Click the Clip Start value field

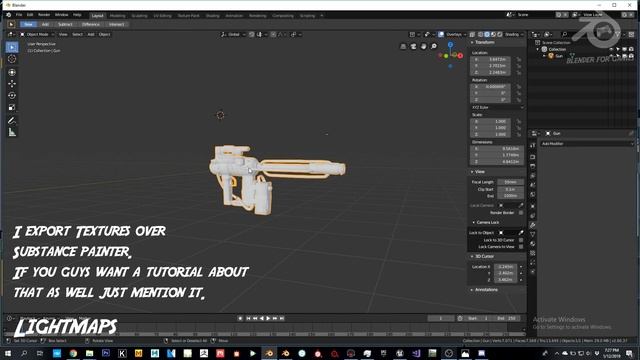[511, 189]
